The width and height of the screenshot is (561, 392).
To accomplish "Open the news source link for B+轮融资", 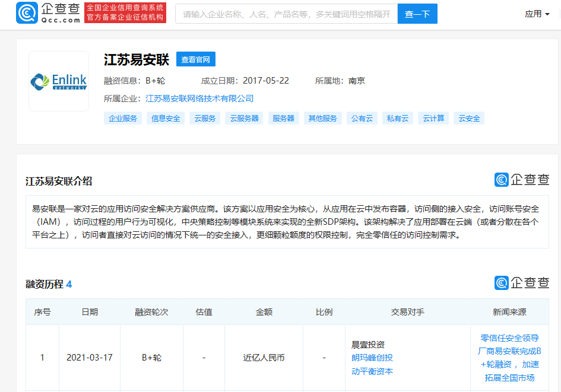I will pyautogui.click(x=509, y=358).
